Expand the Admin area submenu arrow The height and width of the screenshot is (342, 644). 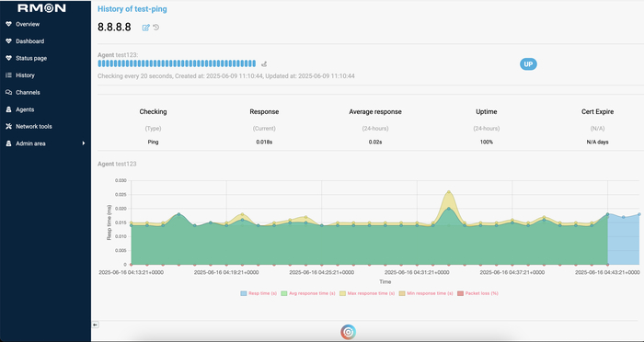[x=84, y=143]
